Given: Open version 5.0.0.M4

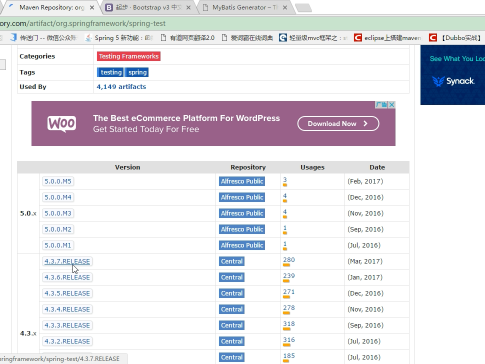Looking at the screenshot, I should [x=58, y=197].
